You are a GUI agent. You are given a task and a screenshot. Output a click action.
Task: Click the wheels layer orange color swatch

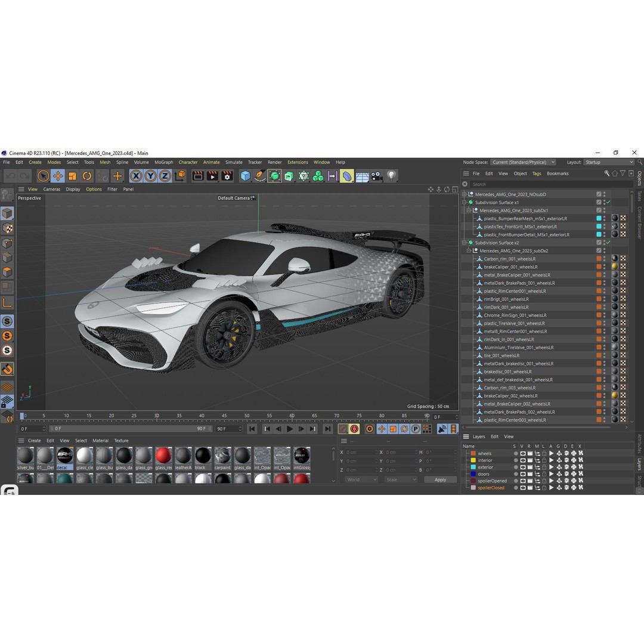(x=473, y=453)
